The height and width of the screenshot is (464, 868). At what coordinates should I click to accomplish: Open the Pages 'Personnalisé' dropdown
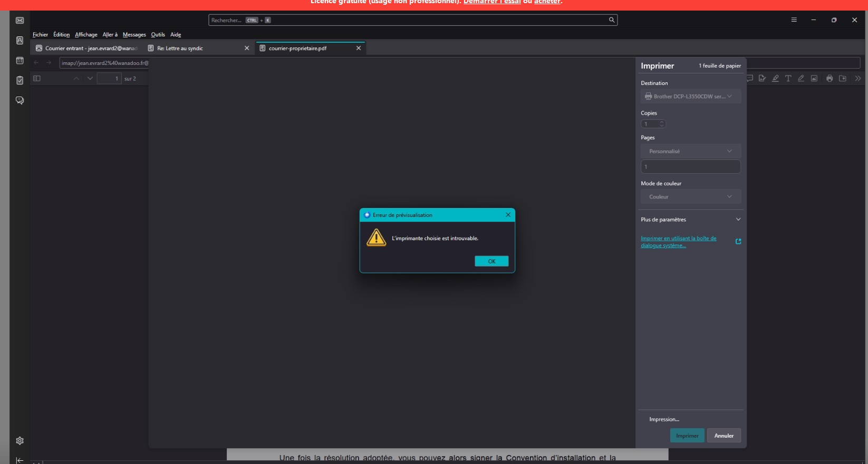(690, 151)
